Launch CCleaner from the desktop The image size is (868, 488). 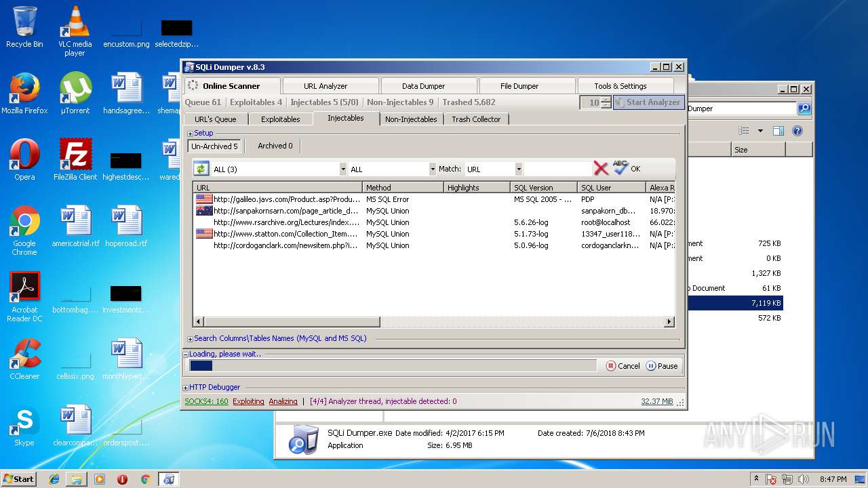point(24,359)
